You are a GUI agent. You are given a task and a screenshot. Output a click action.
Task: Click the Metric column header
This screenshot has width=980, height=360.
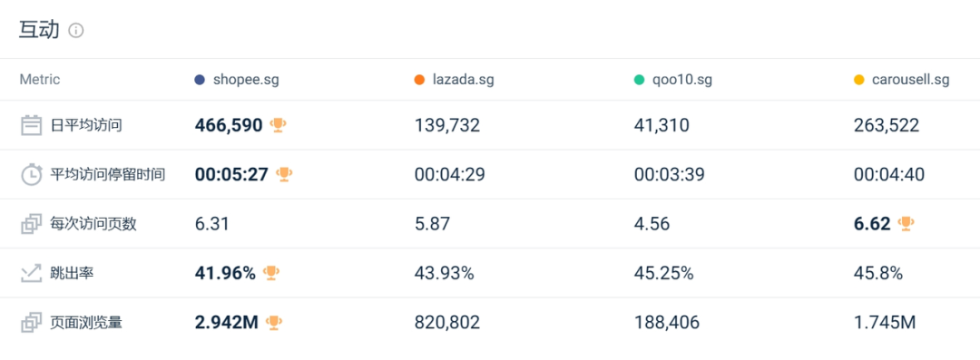[x=40, y=80]
